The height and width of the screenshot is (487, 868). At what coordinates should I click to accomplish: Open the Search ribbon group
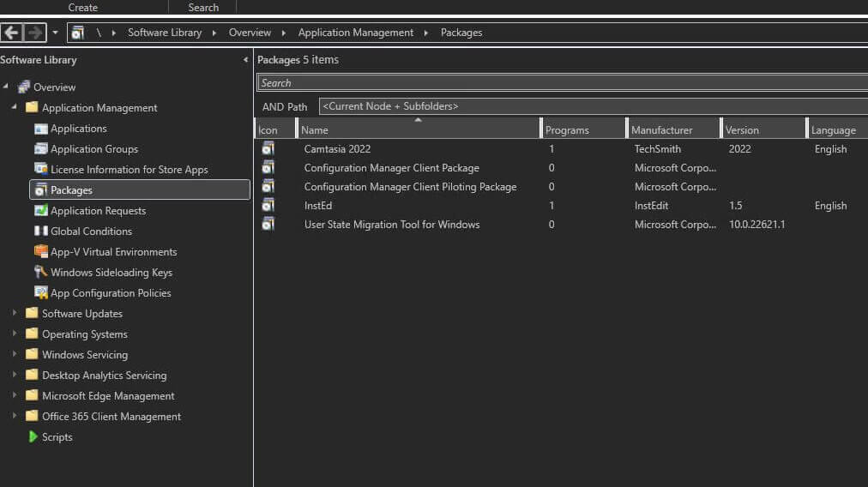(203, 7)
